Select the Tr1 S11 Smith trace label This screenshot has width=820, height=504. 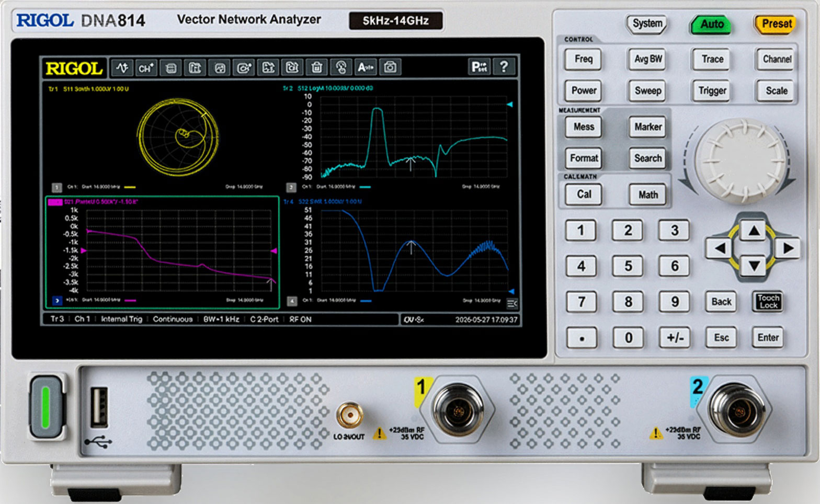88,89
